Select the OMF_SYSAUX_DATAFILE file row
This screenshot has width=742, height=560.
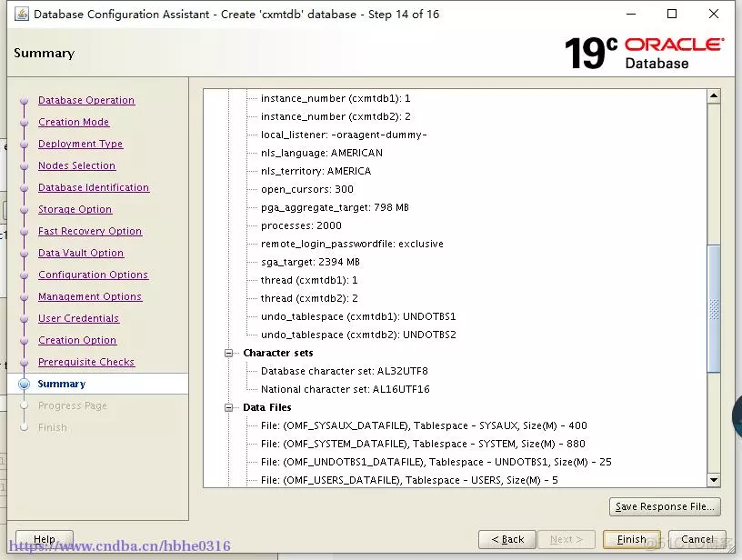[x=424, y=425]
